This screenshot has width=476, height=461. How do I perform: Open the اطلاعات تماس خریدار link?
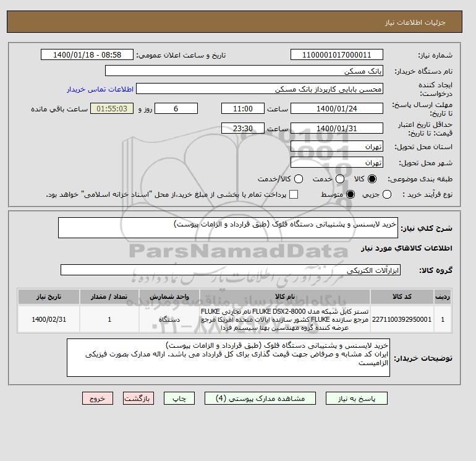[x=100, y=89]
